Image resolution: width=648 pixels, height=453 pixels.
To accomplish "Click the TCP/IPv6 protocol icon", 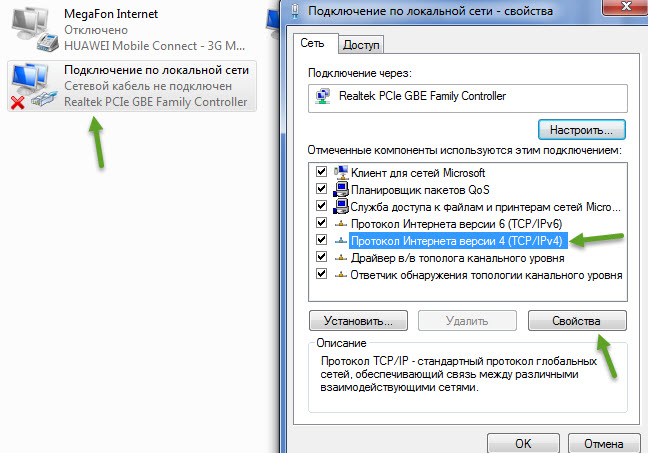I will [x=341, y=224].
